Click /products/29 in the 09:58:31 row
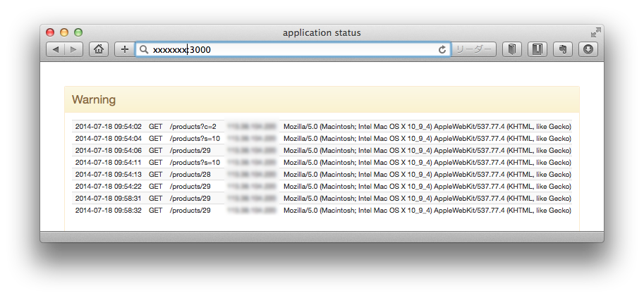Screen dimensions: 644x298 190,198
